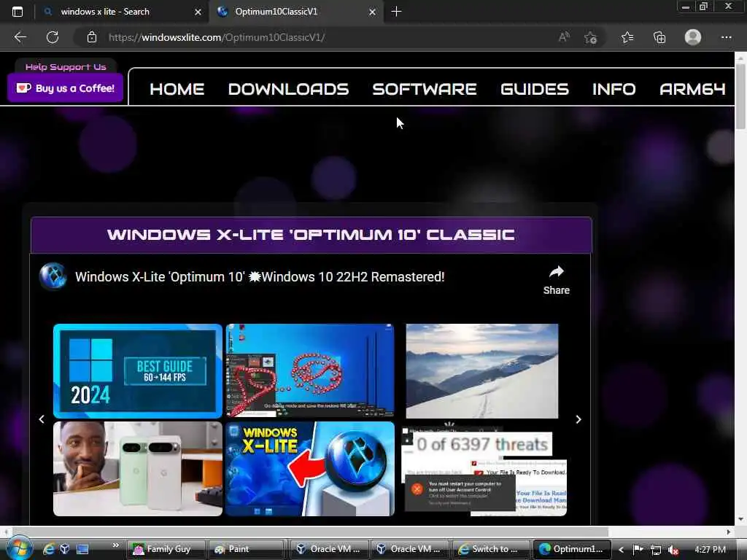Open the HOME menu item
This screenshot has height=560, width=747.
(x=177, y=89)
